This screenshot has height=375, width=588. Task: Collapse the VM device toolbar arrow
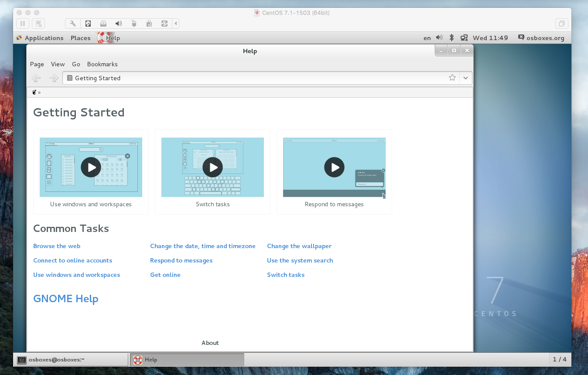(175, 24)
